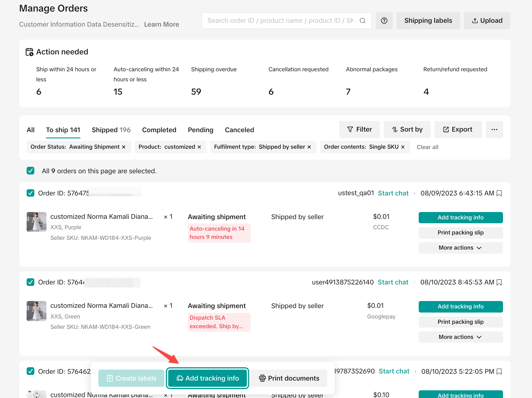Viewport: 532px width, 398px height.
Task: Click the help question mark icon
Action: pyautogui.click(x=384, y=21)
